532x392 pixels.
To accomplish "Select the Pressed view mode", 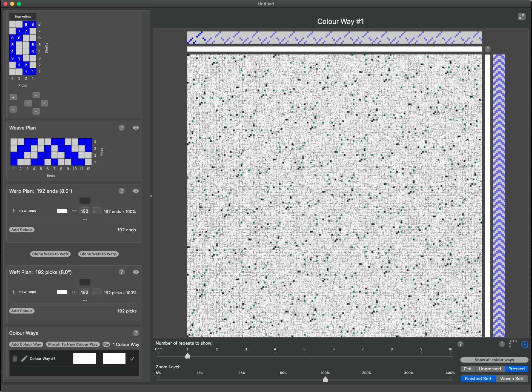I will [516, 369].
